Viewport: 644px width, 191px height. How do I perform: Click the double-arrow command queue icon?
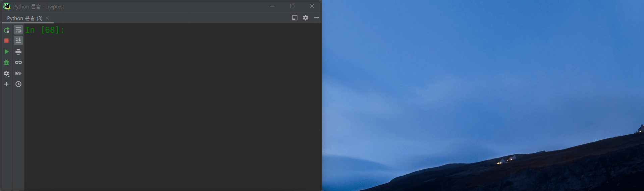(x=18, y=73)
